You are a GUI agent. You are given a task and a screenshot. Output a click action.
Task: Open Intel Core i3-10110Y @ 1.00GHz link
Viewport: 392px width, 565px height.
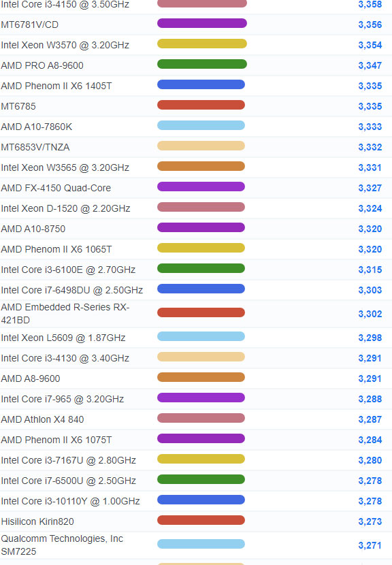(70, 501)
